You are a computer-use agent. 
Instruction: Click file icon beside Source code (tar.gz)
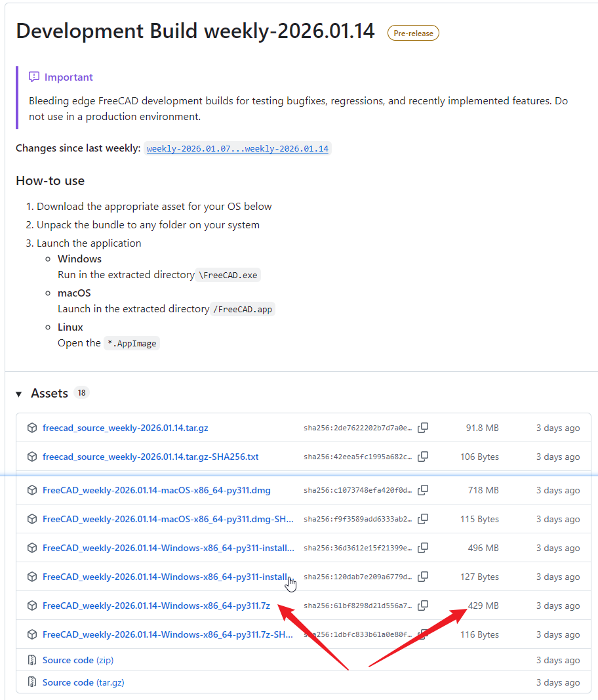(x=31, y=682)
